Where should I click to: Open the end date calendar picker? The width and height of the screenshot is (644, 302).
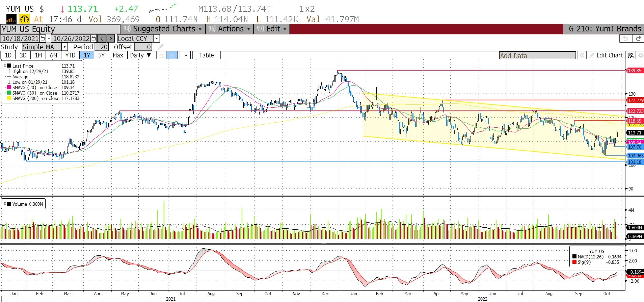(94, 39)
